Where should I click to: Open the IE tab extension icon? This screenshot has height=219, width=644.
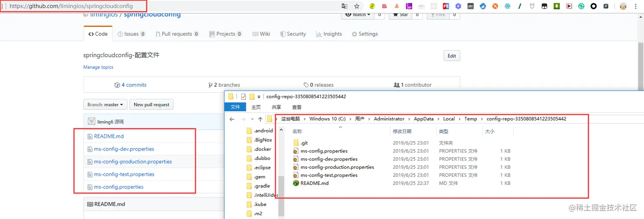pyautogui.click(x=483, y=6)
